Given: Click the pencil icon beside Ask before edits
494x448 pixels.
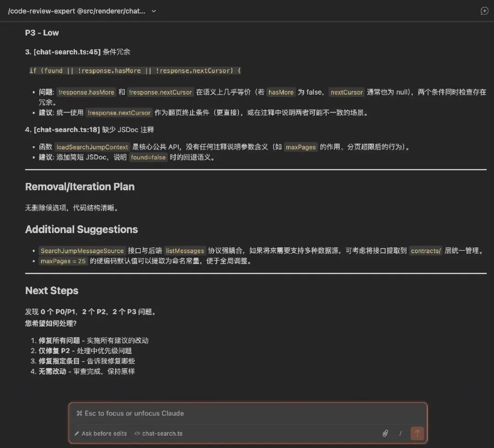Looking at the screenshot, I should [x=76, y=433].
